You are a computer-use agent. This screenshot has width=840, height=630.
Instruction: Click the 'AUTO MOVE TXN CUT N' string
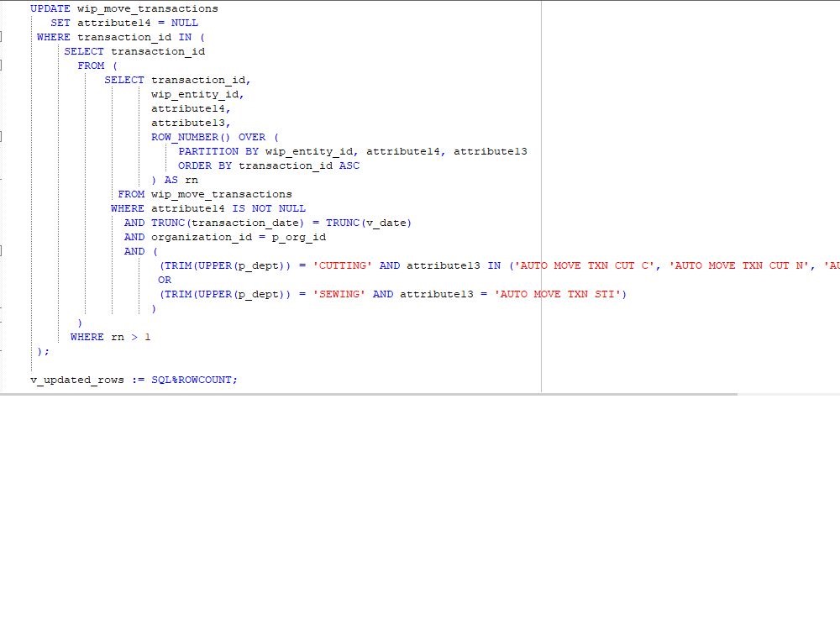coord(739,265)
